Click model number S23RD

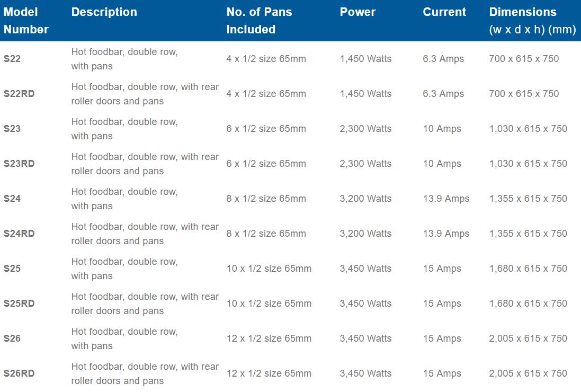pos(19,164)
